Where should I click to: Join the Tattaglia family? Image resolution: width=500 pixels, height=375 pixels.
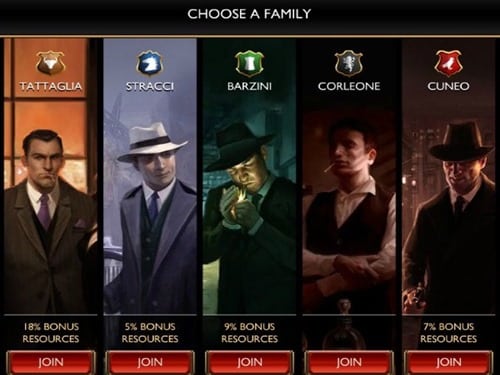tap(51, 362)
